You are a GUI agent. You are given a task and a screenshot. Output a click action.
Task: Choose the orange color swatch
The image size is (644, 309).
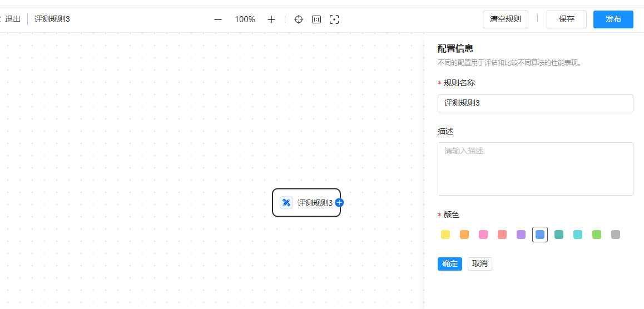click(464, 235)
